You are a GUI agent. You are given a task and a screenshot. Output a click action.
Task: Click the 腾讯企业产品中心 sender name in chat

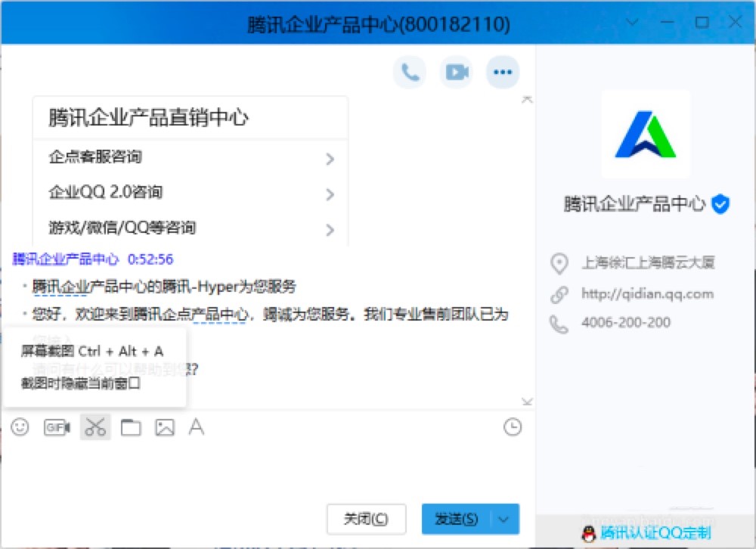tap(66, 259)
